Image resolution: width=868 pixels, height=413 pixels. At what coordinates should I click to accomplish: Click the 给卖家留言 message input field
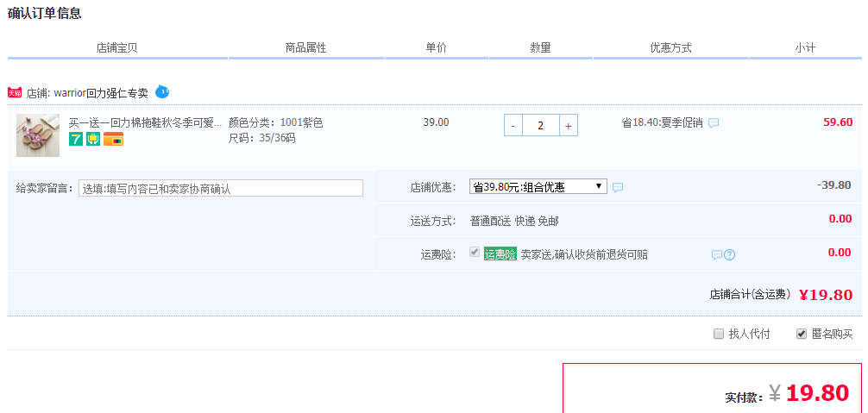(221, 188)
